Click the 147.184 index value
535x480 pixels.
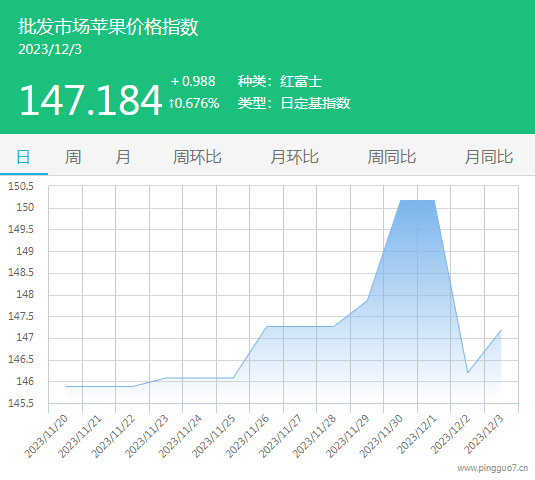90,101
